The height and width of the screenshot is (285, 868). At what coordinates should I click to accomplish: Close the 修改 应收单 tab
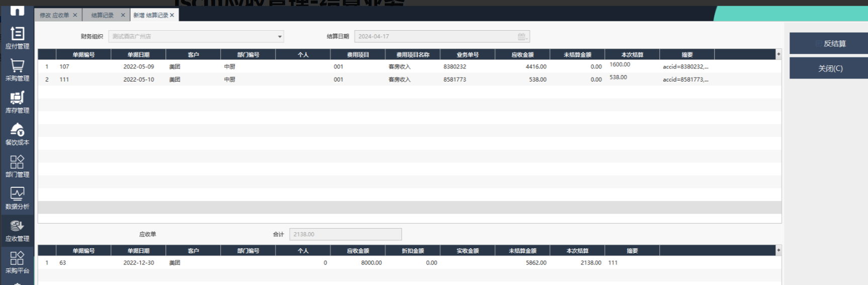click(x=75, y=15)
